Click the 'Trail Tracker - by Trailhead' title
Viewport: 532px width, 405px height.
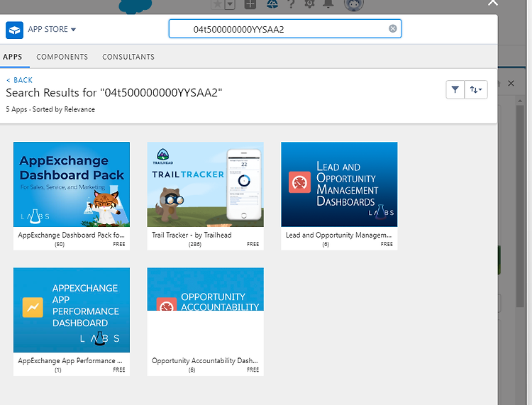tap(192, 235)
